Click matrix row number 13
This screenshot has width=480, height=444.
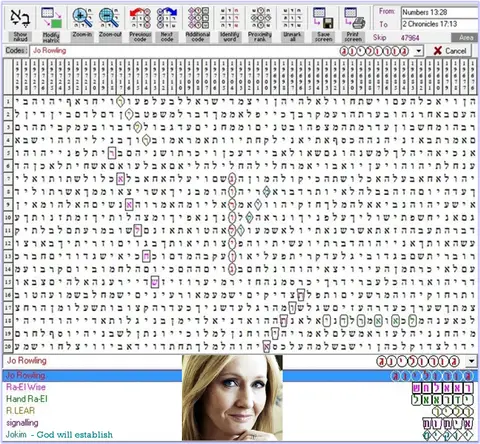click(x=8, y=256)
